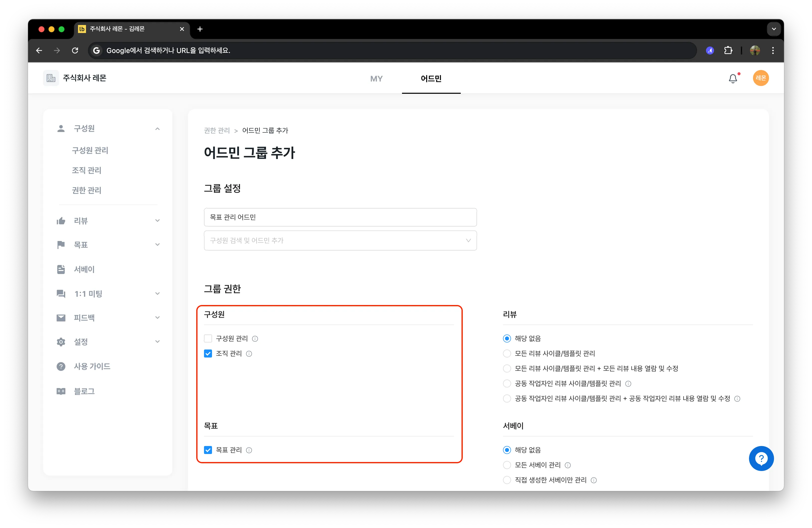812x528 pixels.
Task: Click info icon after 공동 작업자인 리뷰 사이클/템플릿 관리
Action: (628, 384)
